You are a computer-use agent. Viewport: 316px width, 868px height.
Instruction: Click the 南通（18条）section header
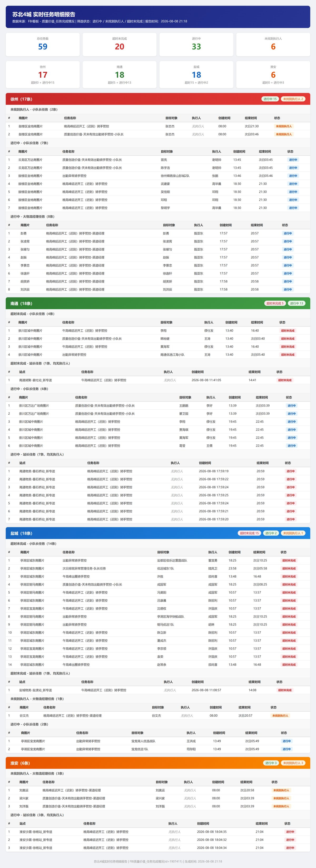tap(158, 303)
